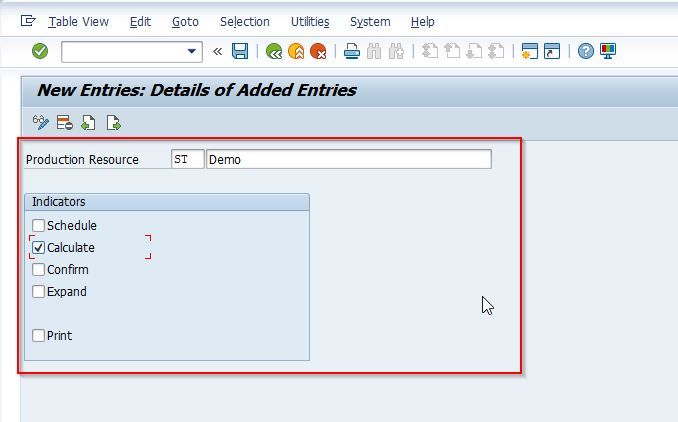Open the Edit menu
The width and height of the screenshot is (678, 422).
[x=141, y=22]
